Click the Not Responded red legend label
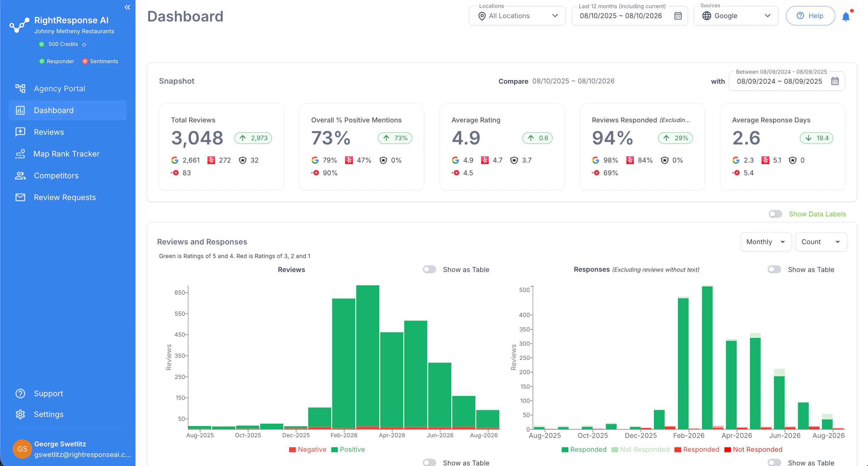The width and height of the screenshot is (868, 466). point(758,449)
